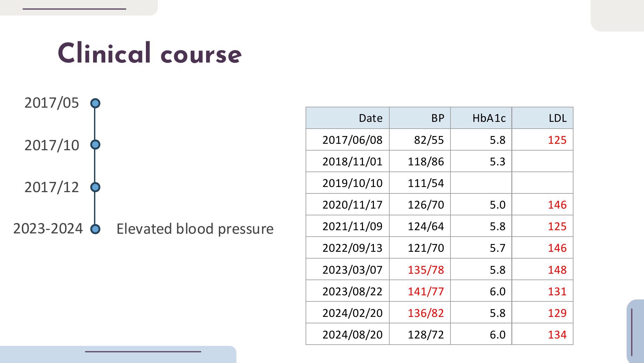Click the 82/55 BP cell
Image resolution: width=644 pixels, height=363 pixels.
coord(429,140)
